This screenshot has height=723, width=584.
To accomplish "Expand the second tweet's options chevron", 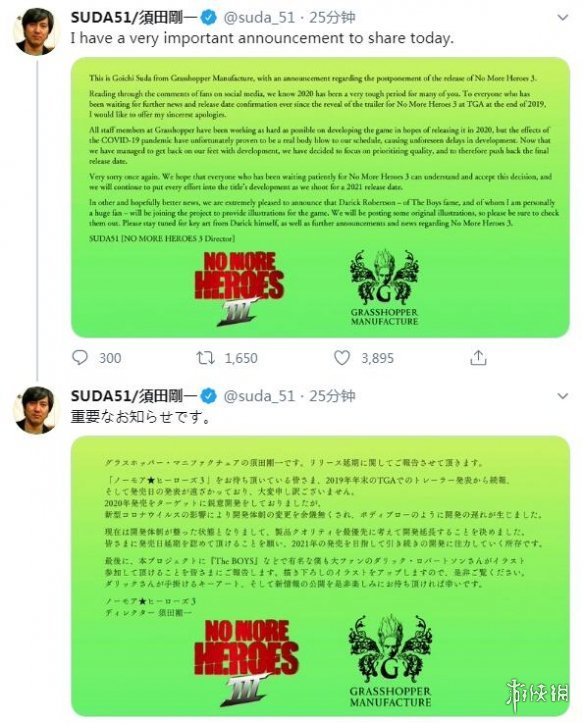I will coord(562,396).
